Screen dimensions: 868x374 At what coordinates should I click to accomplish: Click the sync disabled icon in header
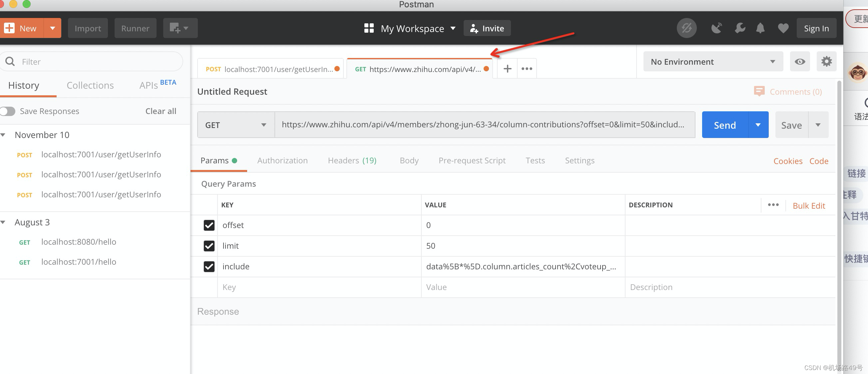pos(687,28)
